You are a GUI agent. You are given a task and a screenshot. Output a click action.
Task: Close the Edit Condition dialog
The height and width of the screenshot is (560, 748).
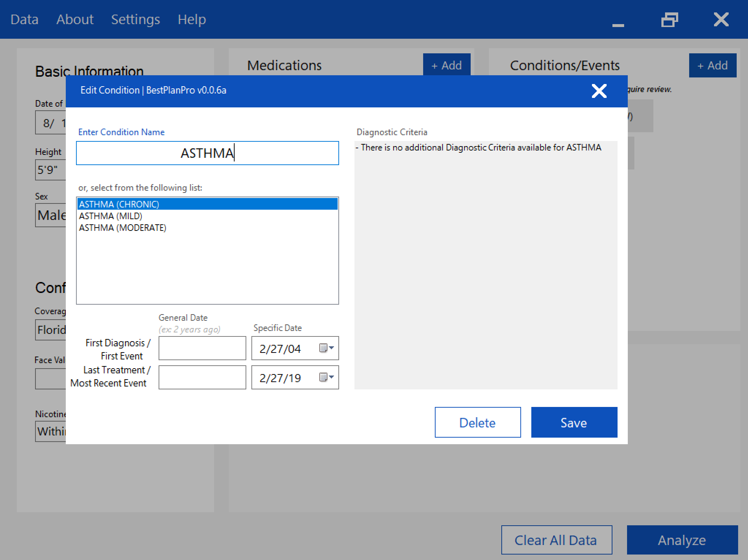(599, 91)
